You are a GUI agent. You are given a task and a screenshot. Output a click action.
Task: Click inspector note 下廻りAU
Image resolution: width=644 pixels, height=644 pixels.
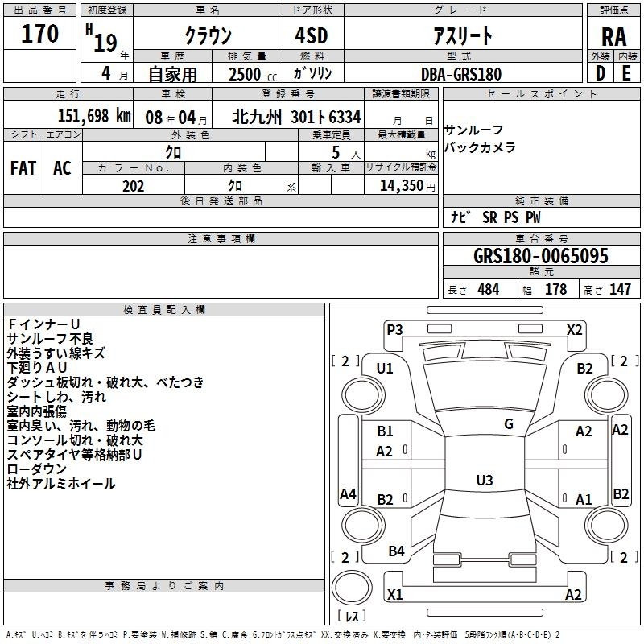tap(37, 368)
